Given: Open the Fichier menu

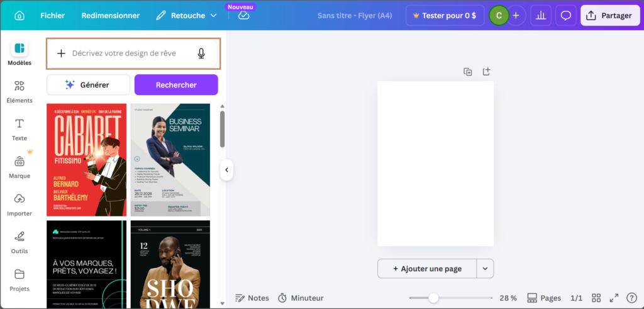Looking at the screenshot, I should (53, 16).
